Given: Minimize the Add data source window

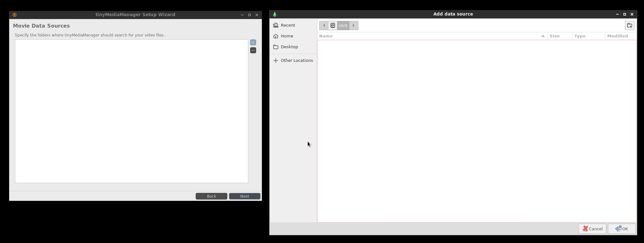Looking at the screenshot, I should pos(617,14).
